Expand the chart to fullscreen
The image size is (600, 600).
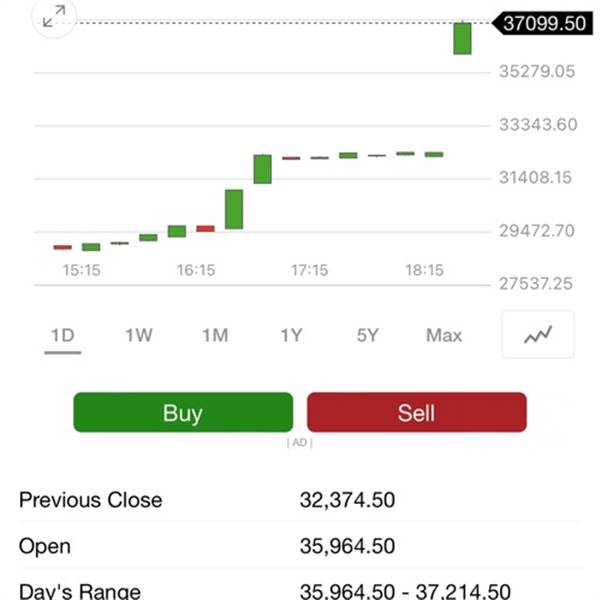click(54, 16)
